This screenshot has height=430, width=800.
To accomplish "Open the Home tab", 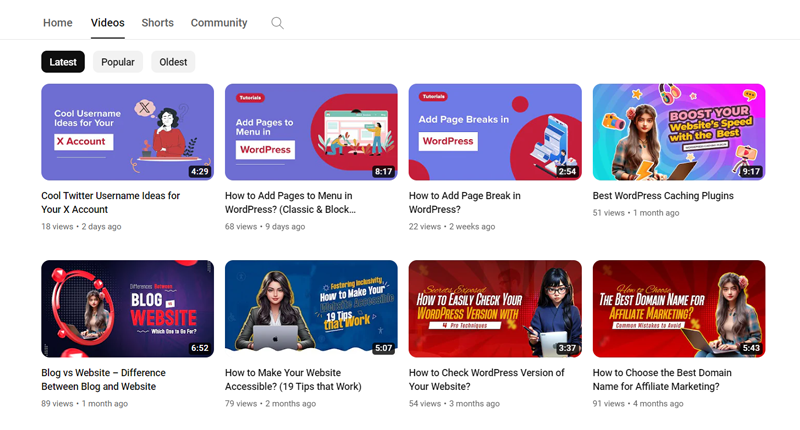I will pyautogui.click(x=58, y=23).
